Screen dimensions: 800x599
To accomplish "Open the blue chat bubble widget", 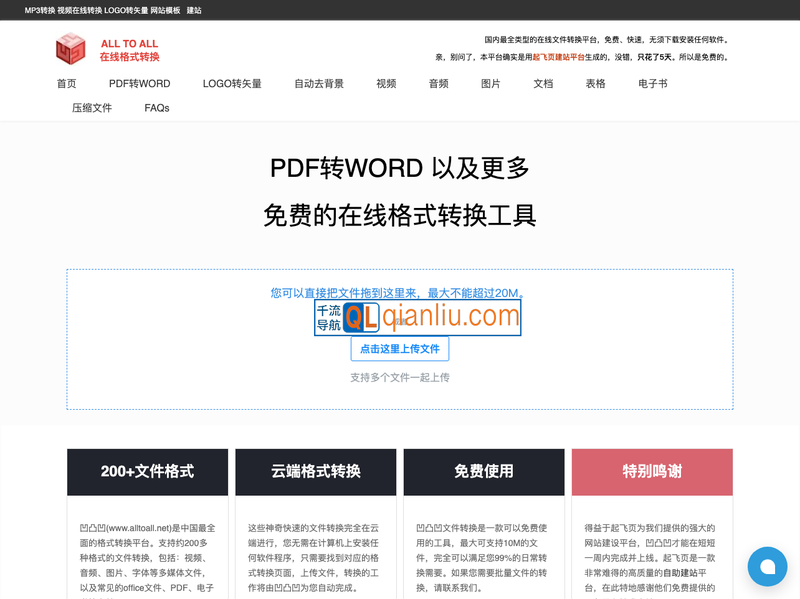I will 768,567.
